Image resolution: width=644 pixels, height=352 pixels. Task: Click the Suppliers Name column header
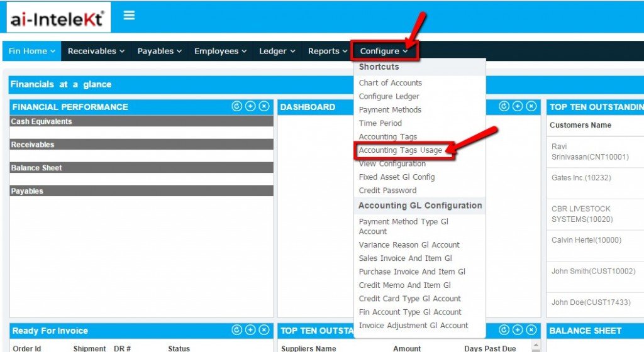[x=308, y=348]
